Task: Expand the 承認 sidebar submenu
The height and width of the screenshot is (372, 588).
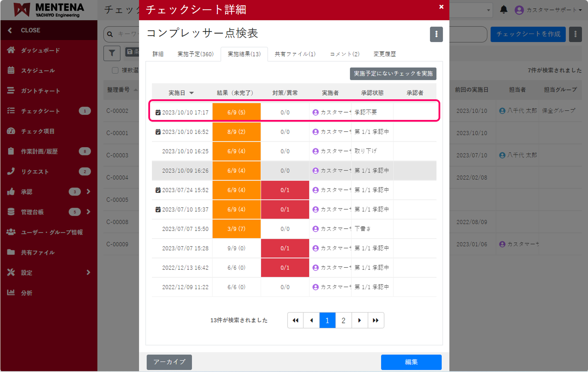Action: [88, 192]
